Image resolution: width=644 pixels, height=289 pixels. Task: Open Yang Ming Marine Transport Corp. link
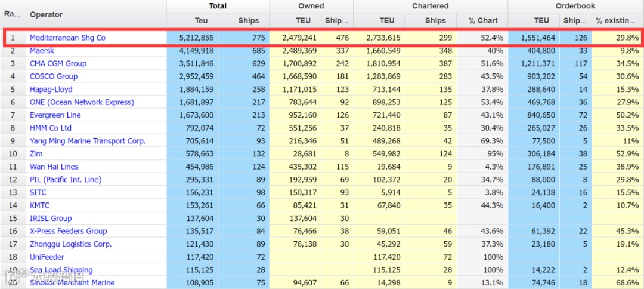(88, 141)
